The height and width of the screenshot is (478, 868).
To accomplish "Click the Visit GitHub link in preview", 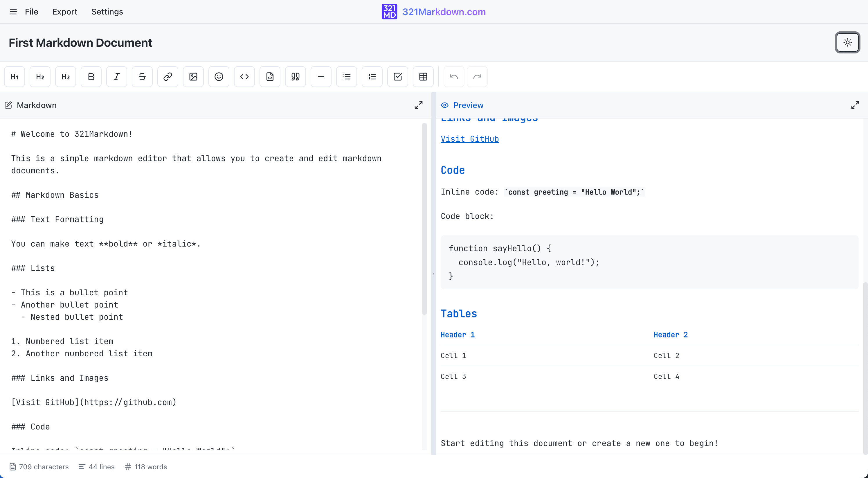I will [x=470, y=139].
